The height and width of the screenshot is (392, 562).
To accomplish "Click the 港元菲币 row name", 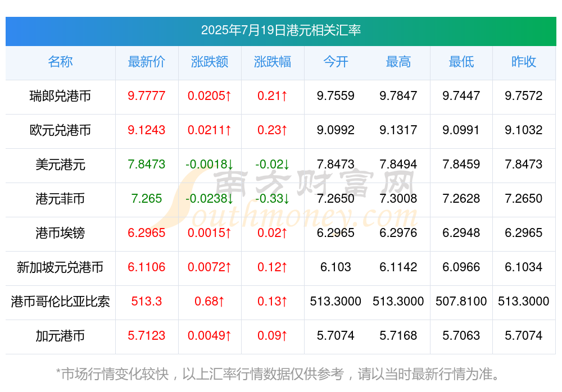I will (x=60, y=198).
